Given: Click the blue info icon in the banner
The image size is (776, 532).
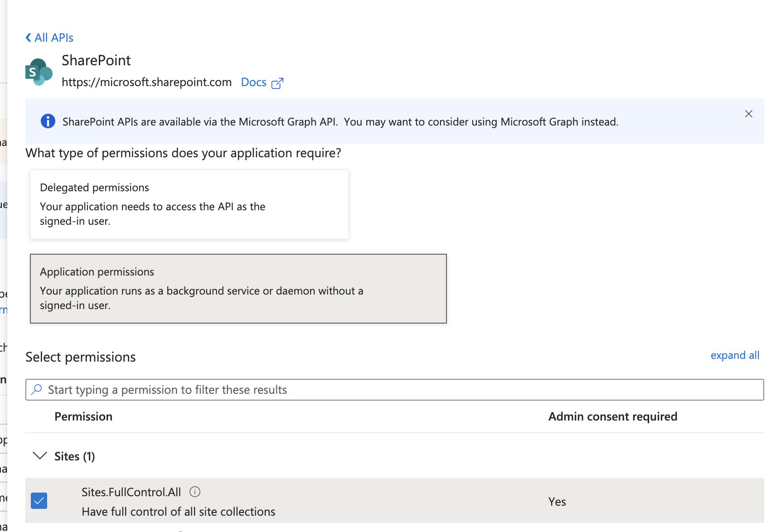Looking at the screenshot, I should coord(48,121).
